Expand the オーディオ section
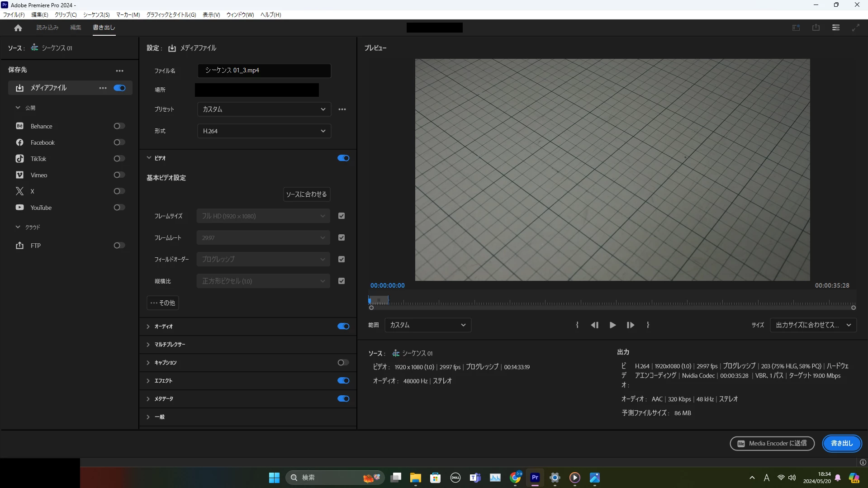This screenshot has height=488, width=868. 148,327
